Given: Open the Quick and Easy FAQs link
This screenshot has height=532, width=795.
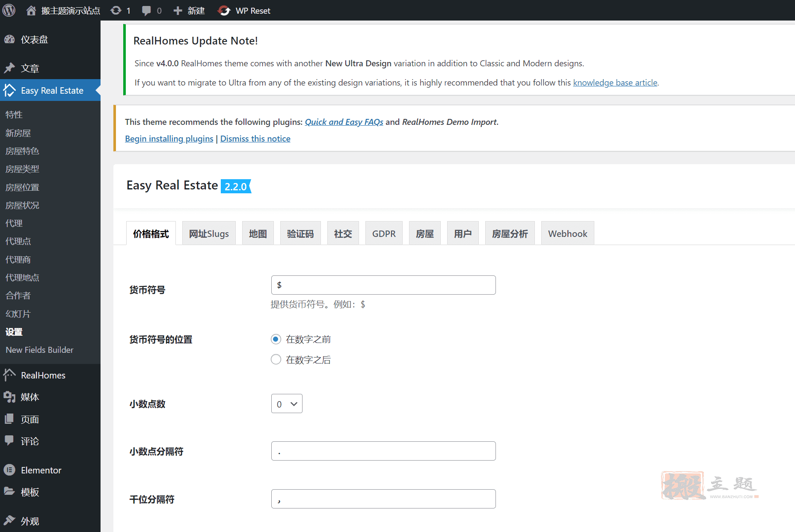Looking at the screenshot, I should tap(344, 122).
